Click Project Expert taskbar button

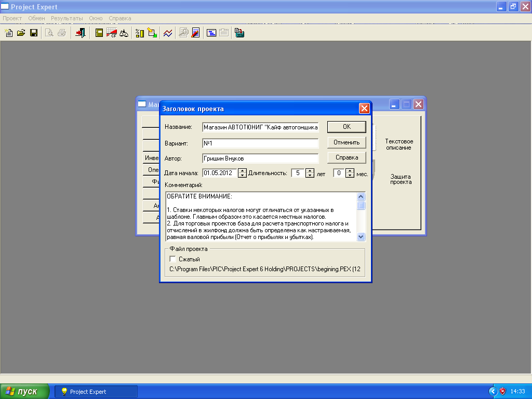tap(96, 392)
